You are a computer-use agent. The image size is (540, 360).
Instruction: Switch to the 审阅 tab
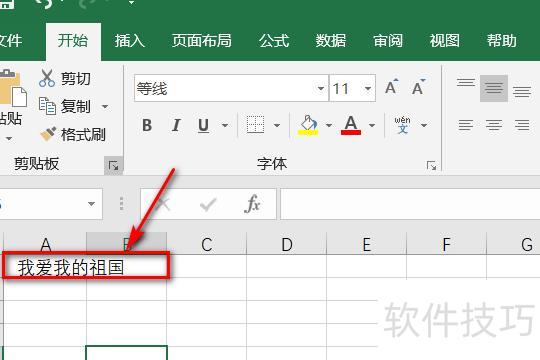tap(388, 41)
